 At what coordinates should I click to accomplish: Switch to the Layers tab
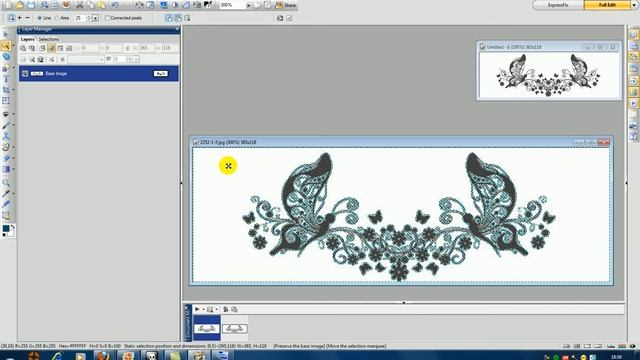coord(27,39)
